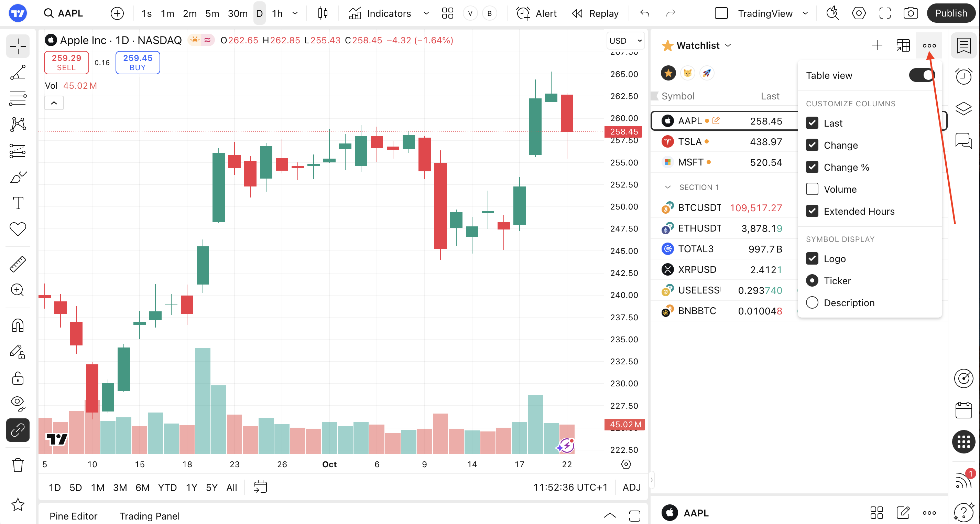Click the 259.45 BUY button
980x524 pixels.
138,62
